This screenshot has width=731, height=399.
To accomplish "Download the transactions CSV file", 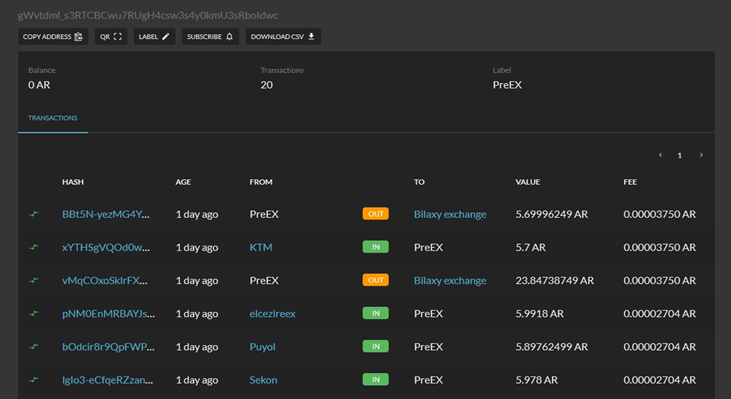I will [283, 36].
